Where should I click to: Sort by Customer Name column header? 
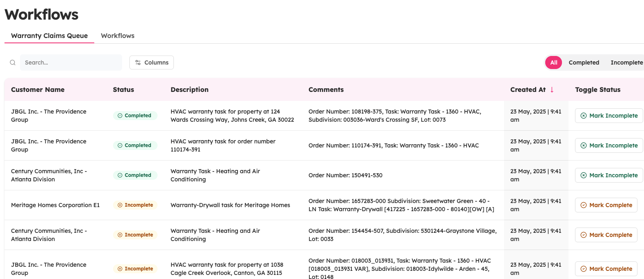click(x=38, y=89)
